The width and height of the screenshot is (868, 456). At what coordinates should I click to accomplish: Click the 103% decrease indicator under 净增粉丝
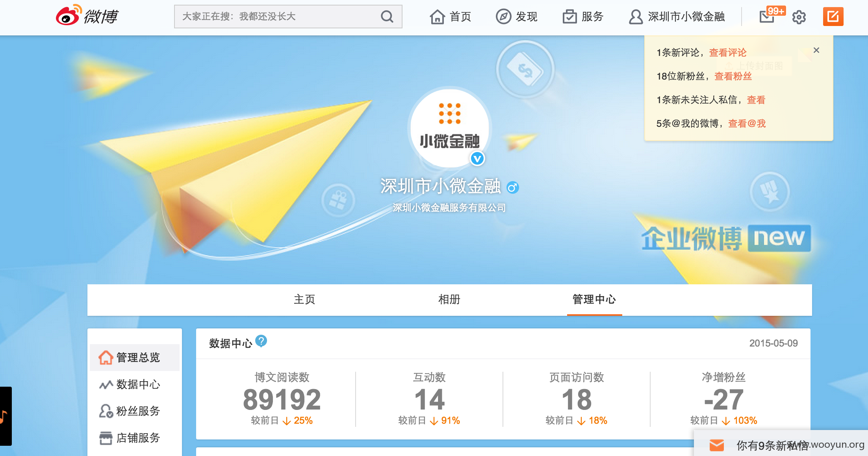[x=740, y=421]
